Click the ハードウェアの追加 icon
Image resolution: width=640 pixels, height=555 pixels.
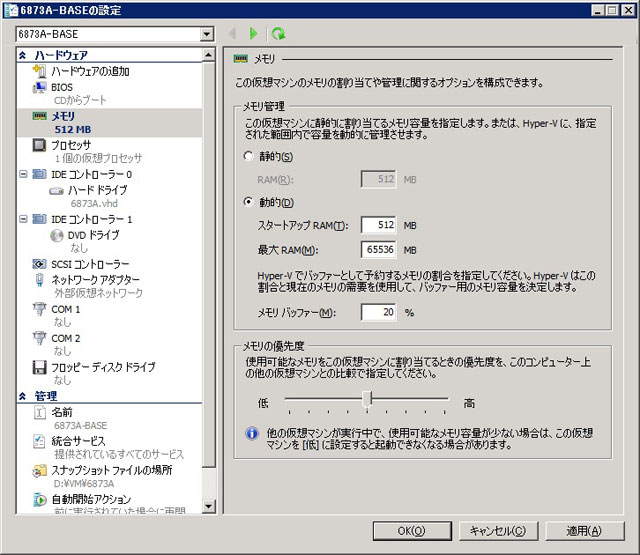39,71
